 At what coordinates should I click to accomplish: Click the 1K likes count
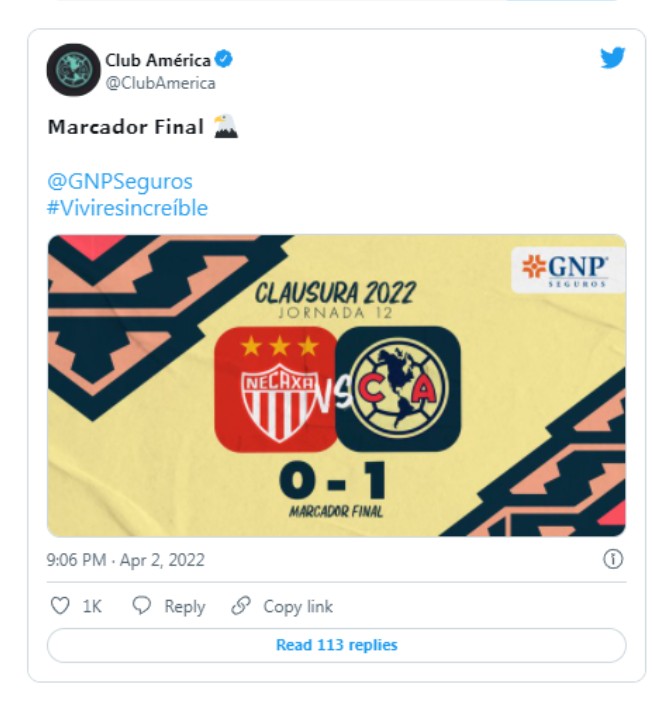(92, 607)
